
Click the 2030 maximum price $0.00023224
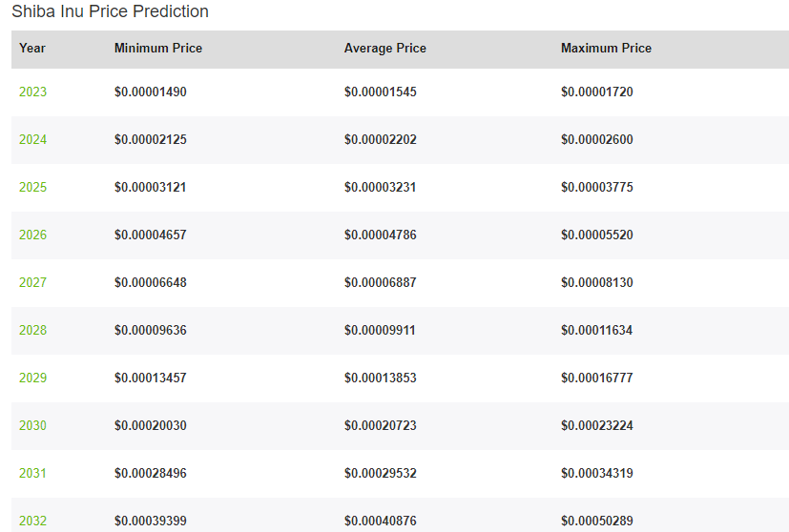597,425
